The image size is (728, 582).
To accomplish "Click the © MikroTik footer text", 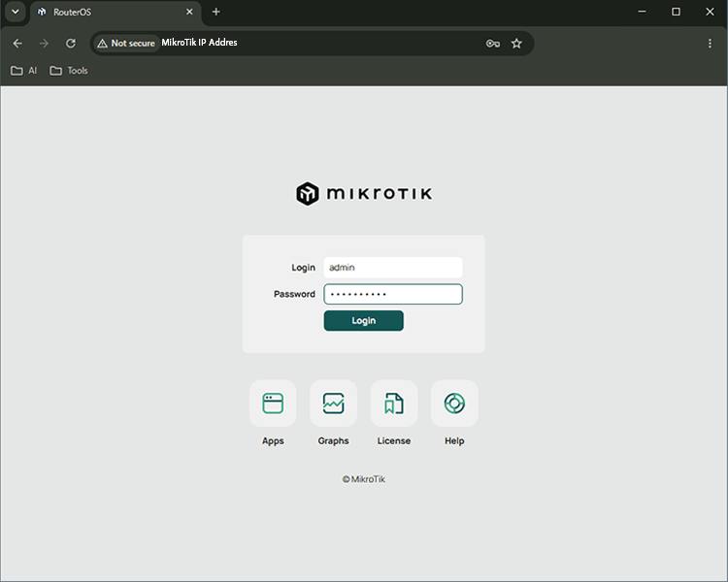I will [x=364, y=479].
